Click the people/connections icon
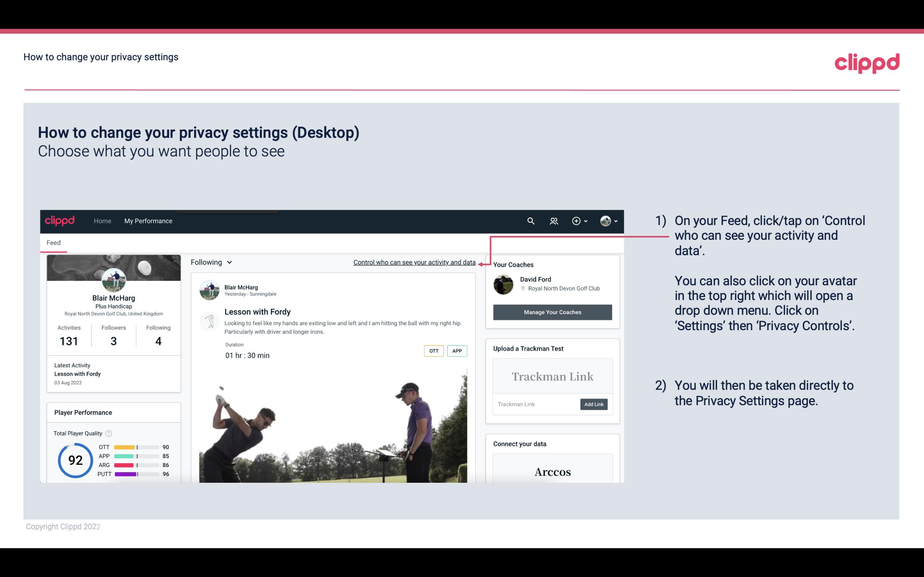 click(554, 220)
